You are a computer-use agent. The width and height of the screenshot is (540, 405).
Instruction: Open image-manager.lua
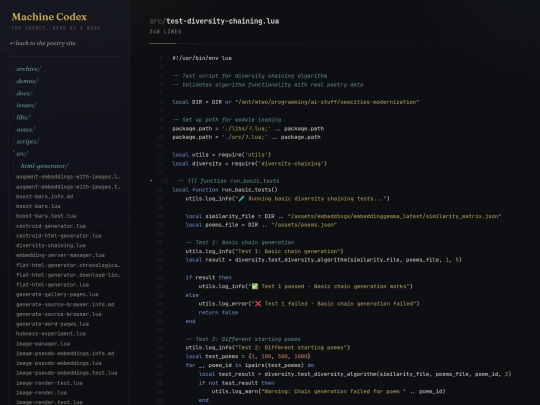pos(43,344)
